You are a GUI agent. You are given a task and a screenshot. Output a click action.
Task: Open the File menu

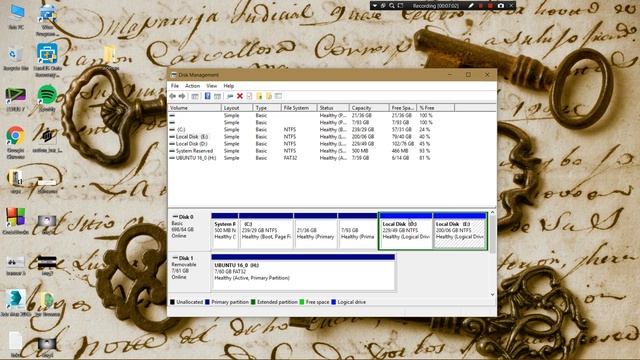pos(175,86)
